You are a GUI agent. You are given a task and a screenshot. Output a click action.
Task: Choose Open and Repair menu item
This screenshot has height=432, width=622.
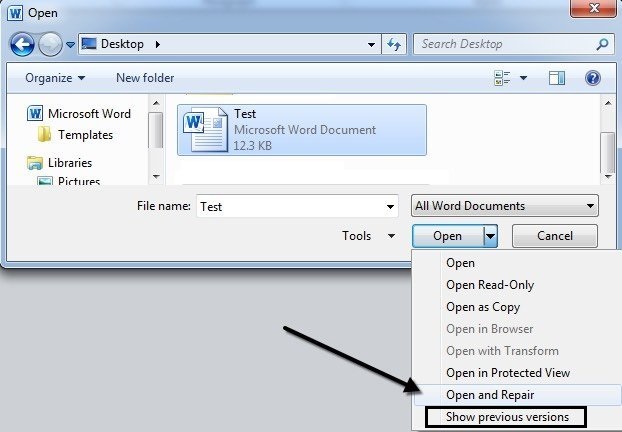(516, 395)
